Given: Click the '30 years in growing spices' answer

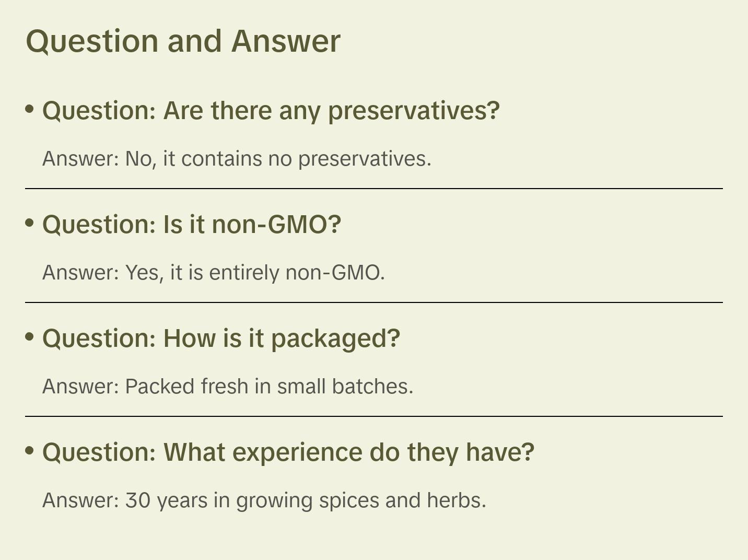Looking at the screenshot, I should point(264,500).
